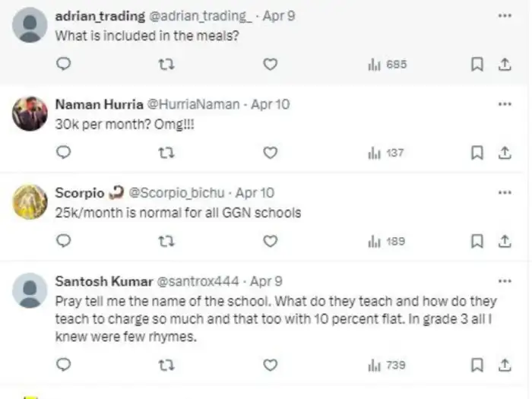Reply to Santosh Kumar's tweet
532x399 pixels.
(x=65, y=365)
